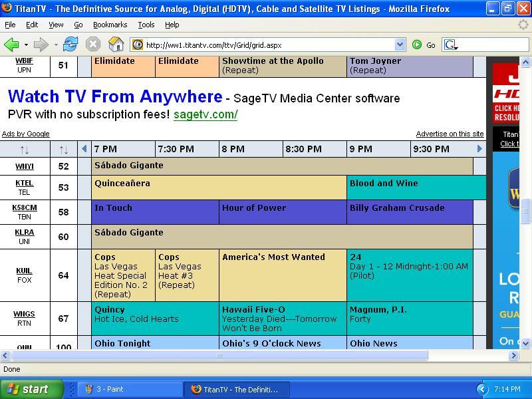Click the green Go button
Viewport: 532px width, 399px height.
point(424,45)
